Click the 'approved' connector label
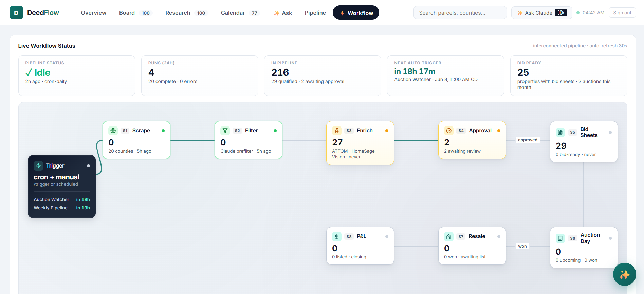 528,140
